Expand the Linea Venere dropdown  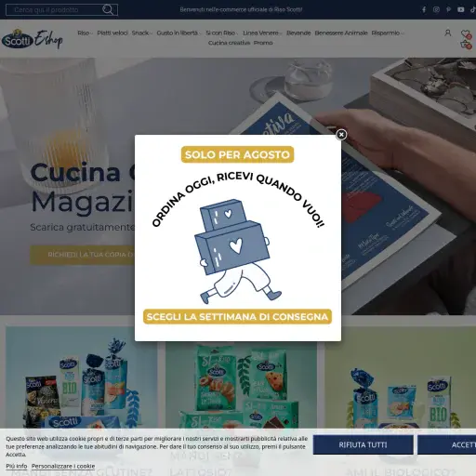click(262, 33)
